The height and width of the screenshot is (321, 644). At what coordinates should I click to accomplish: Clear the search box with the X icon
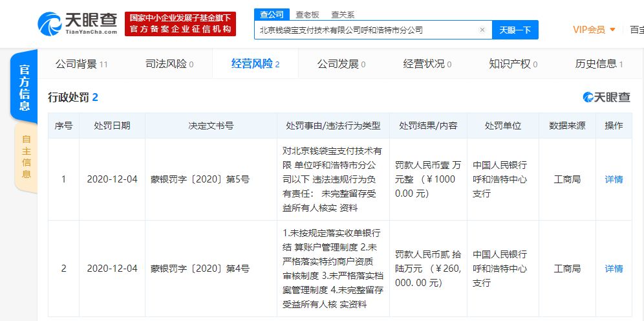point(482,30)
